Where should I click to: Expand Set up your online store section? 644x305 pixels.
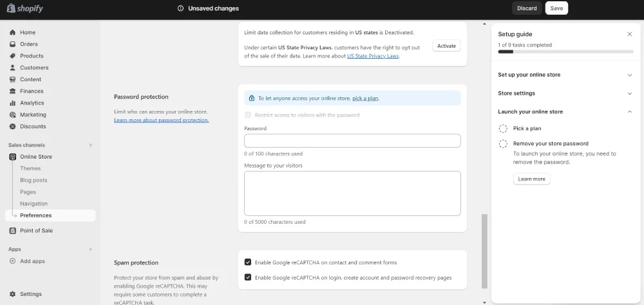point(629,75)
